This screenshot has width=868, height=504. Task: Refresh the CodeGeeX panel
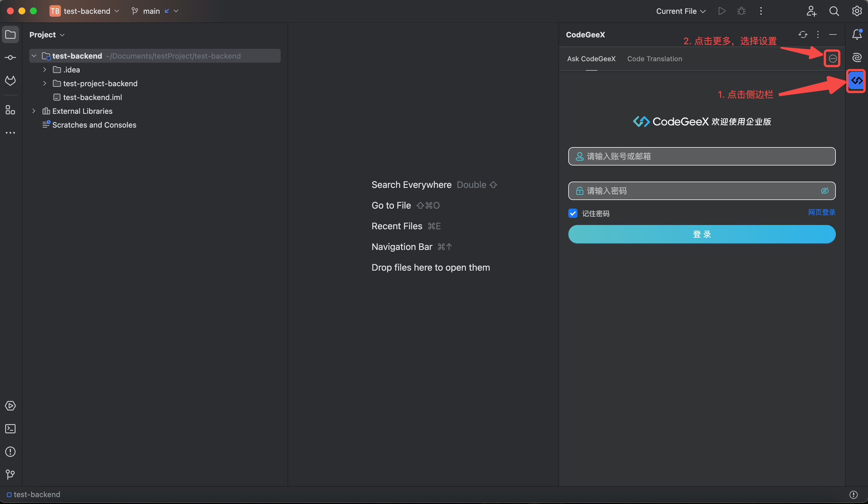pos(803,34)
